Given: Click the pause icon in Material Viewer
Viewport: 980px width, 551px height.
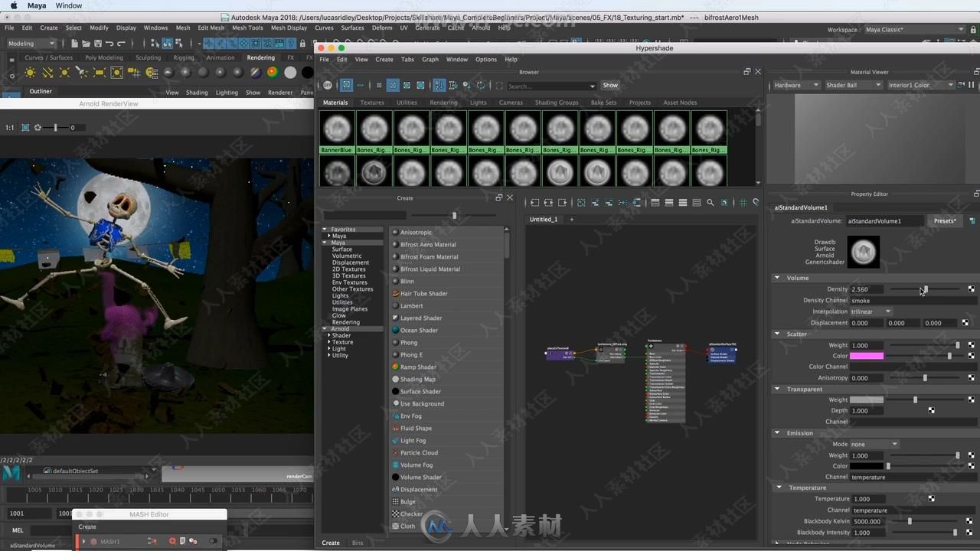Looking at the screenshot, I should pyautogui.click(x=972, y=85).
